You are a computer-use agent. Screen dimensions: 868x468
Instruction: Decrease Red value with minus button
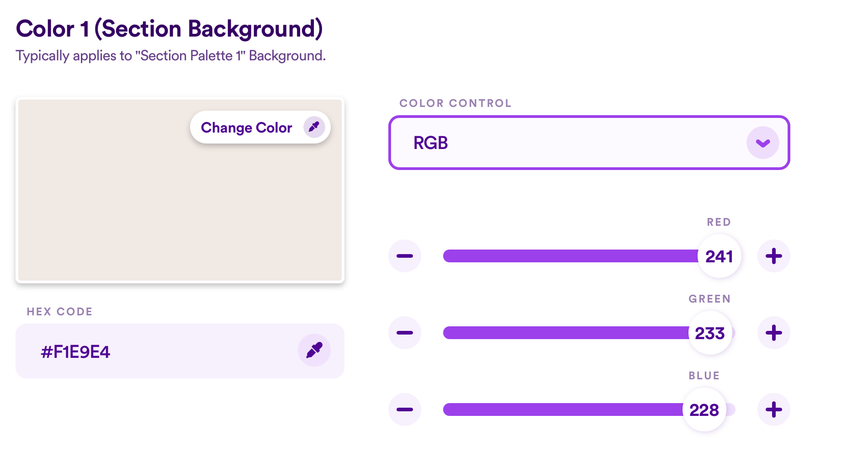pyautogui.click(x=405, y=256)
